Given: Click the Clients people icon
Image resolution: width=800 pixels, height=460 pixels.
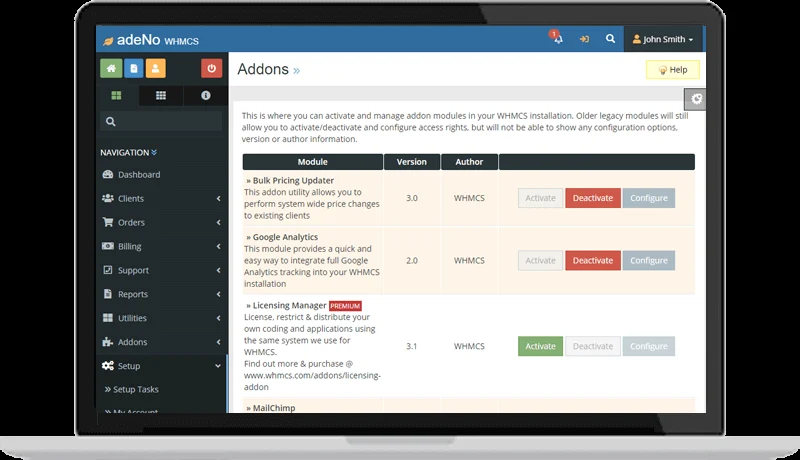Looking at the screenshot, I should pos(108,198).
